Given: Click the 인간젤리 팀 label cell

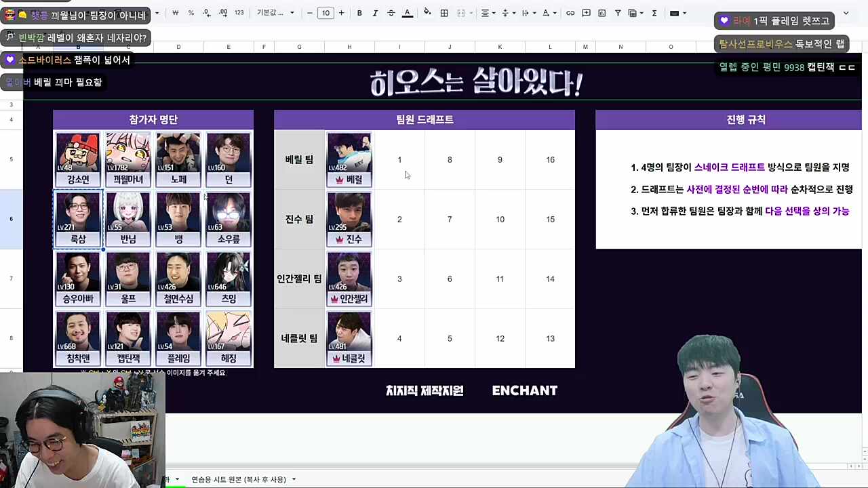Looking at the screenshot, I should 299,279.
